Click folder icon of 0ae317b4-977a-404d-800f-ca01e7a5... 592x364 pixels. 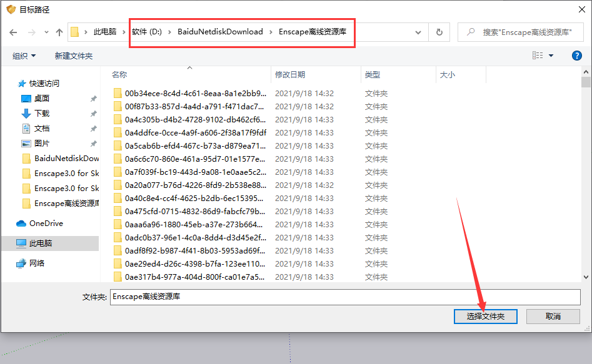pos(118,277)
